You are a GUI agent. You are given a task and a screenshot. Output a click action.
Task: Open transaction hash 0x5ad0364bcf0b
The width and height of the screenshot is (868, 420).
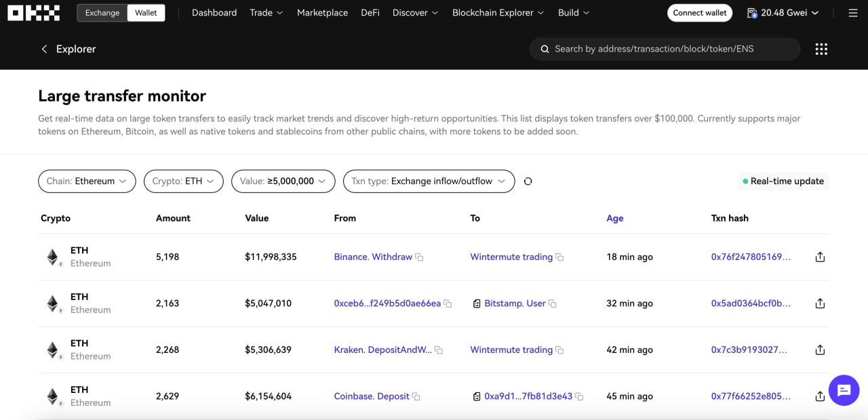click(x=751, y=303)
